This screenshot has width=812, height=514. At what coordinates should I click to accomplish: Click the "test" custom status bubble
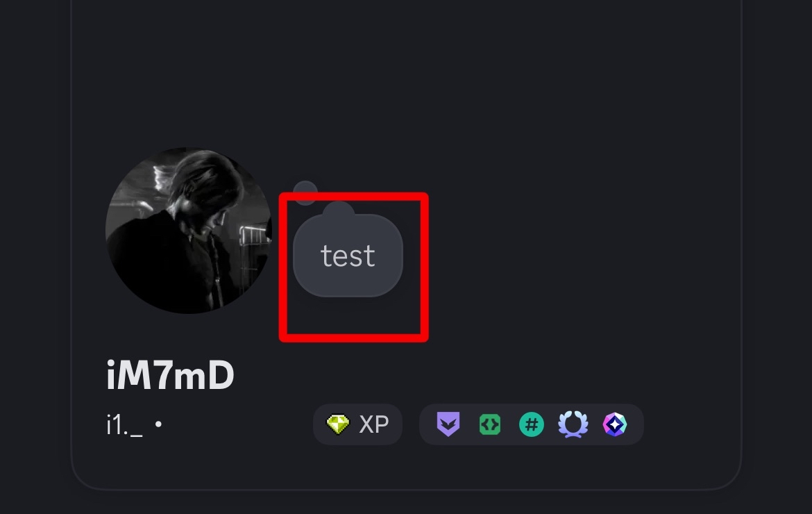point(348,255)
